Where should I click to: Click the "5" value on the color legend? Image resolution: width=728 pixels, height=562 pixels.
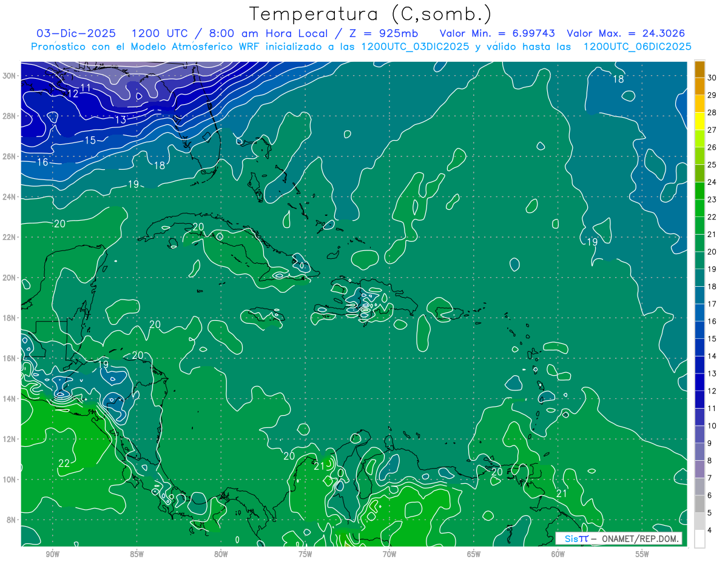tap(710, 513)
